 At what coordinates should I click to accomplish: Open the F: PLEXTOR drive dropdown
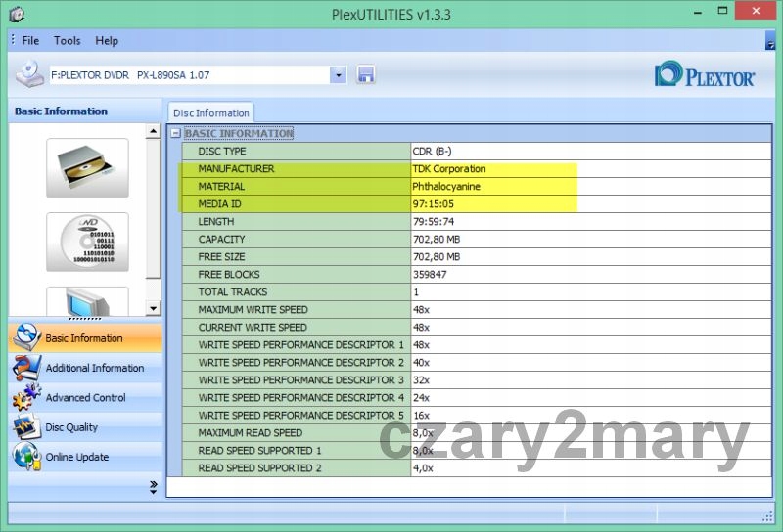click(x=339, y=75)
